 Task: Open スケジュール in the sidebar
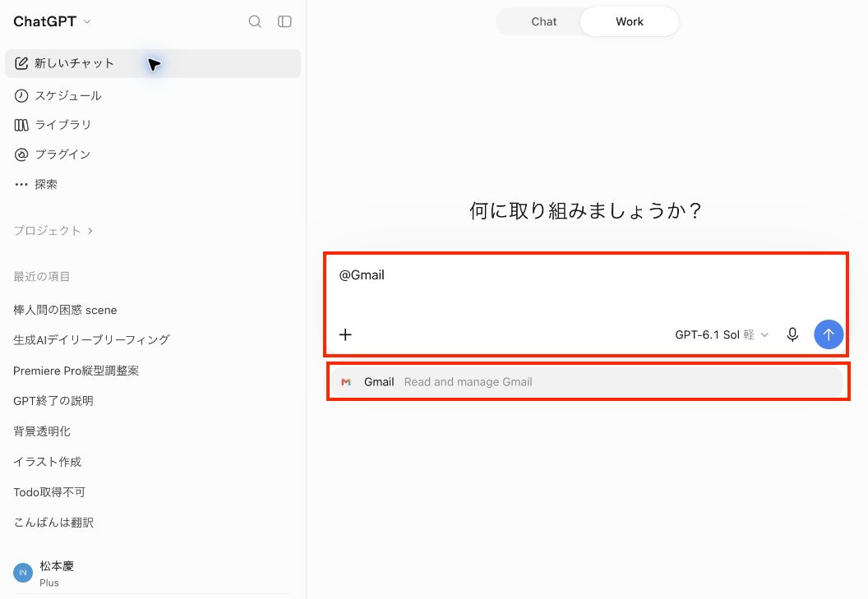[x=153, y=96]
